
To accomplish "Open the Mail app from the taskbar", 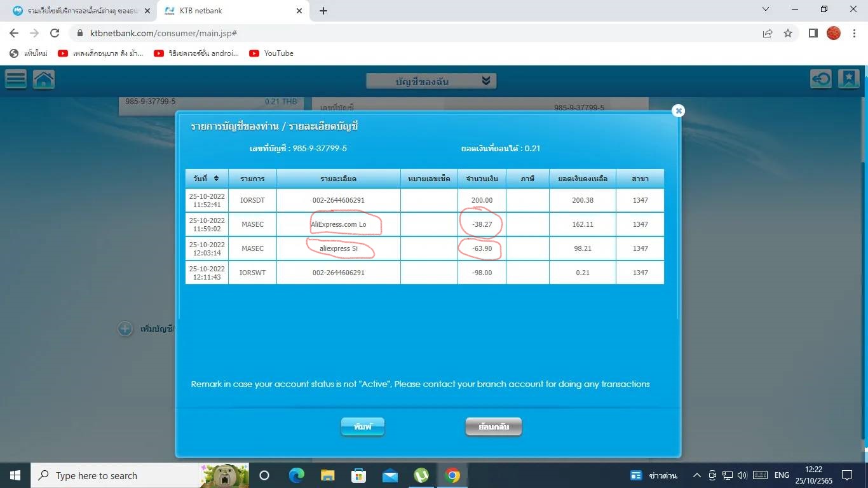I will tap(390, 475).
